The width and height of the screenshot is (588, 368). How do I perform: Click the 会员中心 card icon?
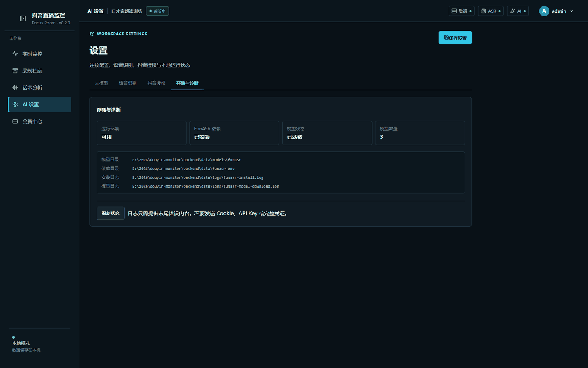(15, 122)
